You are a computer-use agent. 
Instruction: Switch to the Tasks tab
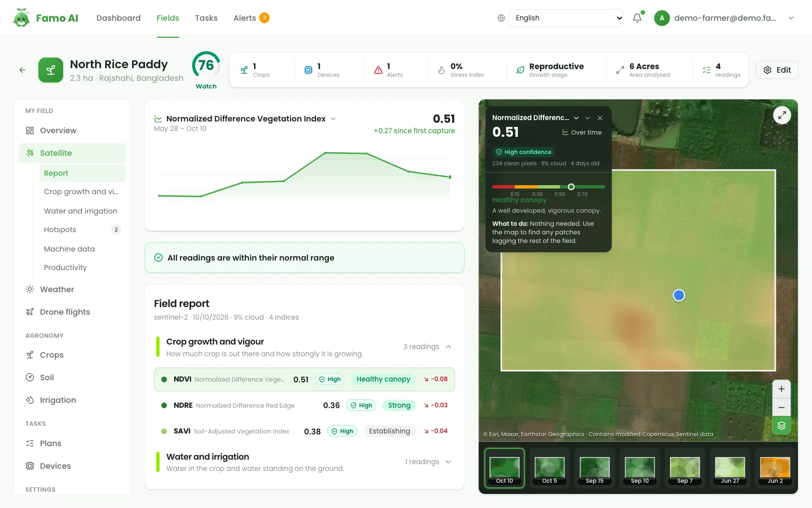point(206,18)
